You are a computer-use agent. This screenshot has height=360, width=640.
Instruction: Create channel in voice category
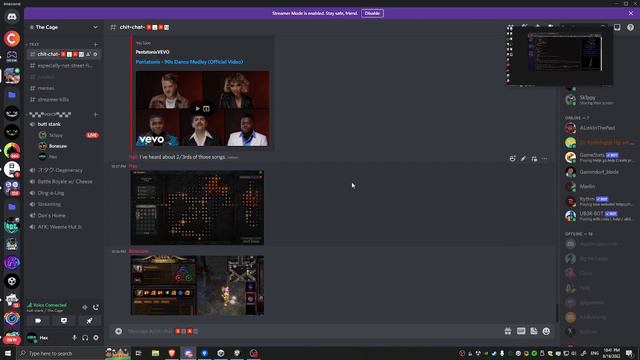(x=96, y=114)
